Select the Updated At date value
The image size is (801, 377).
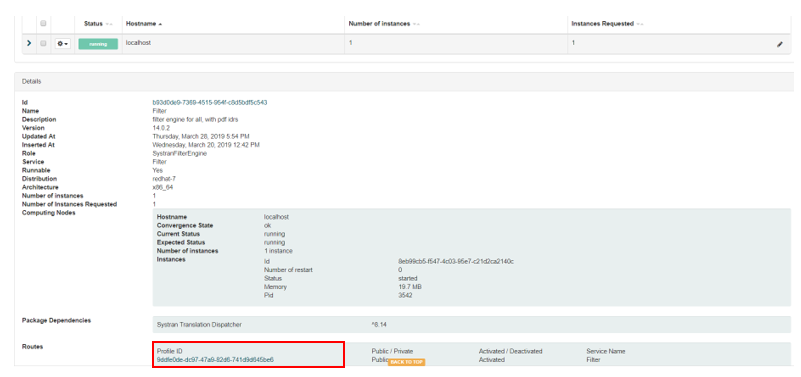[x=201, y=136]
